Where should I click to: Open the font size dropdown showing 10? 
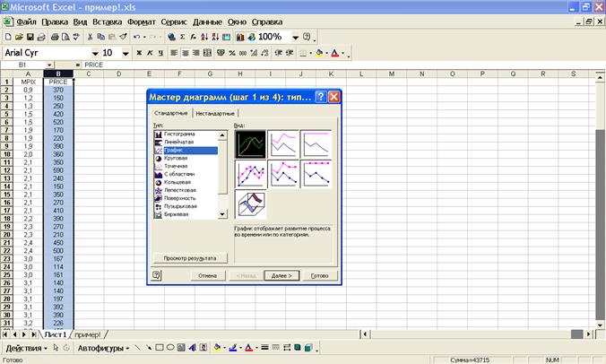click(126, 53)
